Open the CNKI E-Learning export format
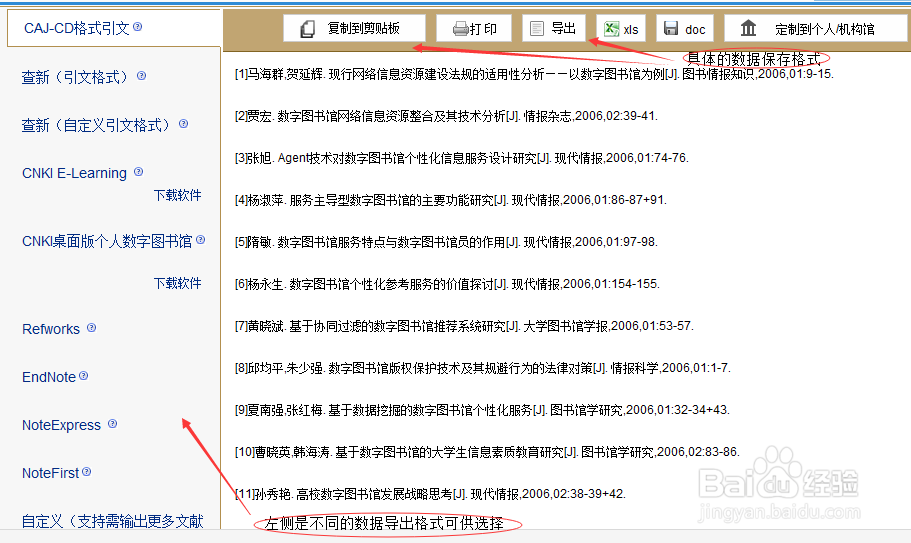Screen dimensions: 911x543 74,173
